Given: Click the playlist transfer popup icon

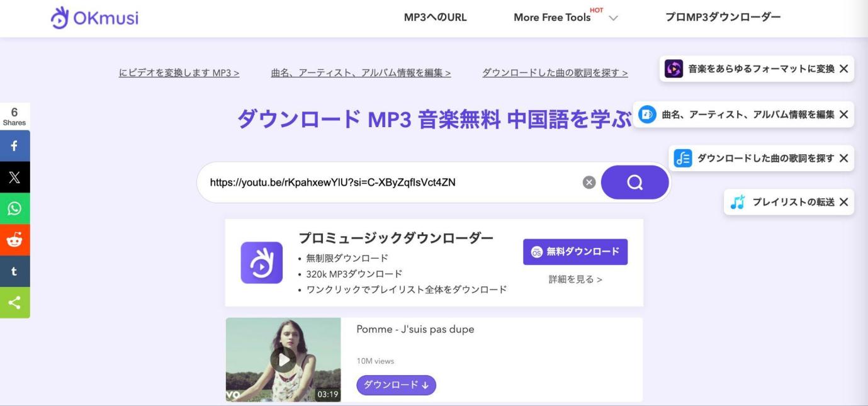Looking at the screenshot, I should click(x=738, y=202).
